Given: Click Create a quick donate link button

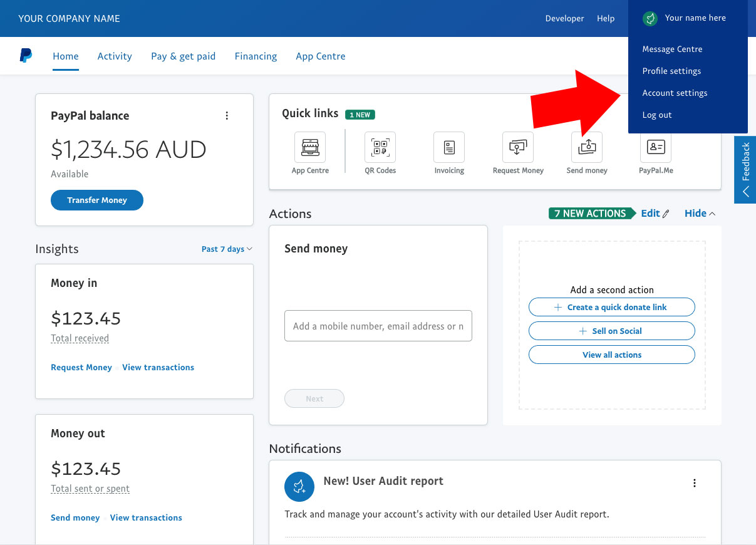Looking at the screenshot, I should (612, 307).
